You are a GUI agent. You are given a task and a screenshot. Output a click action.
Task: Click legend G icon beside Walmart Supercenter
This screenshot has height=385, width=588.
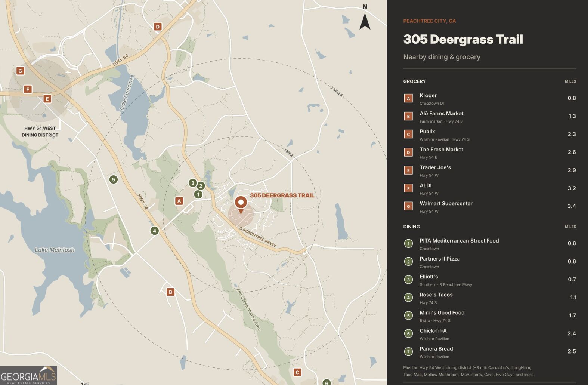pos(408,206)
